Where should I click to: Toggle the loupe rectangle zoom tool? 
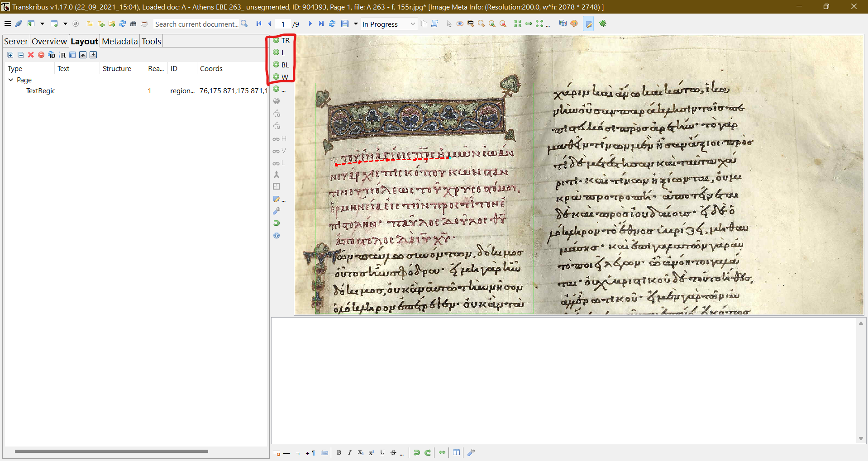471,24
